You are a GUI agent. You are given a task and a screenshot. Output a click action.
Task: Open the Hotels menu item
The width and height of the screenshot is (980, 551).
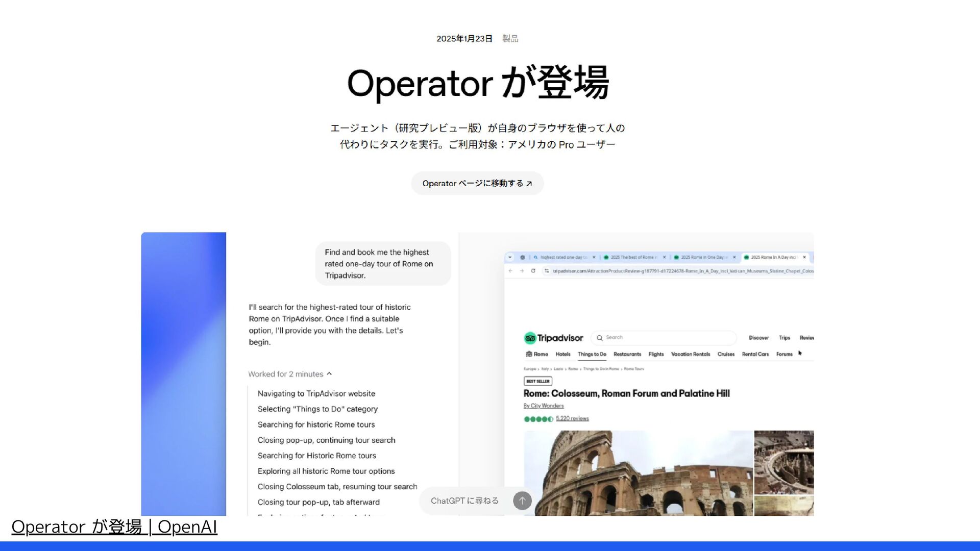click(562, 354)
